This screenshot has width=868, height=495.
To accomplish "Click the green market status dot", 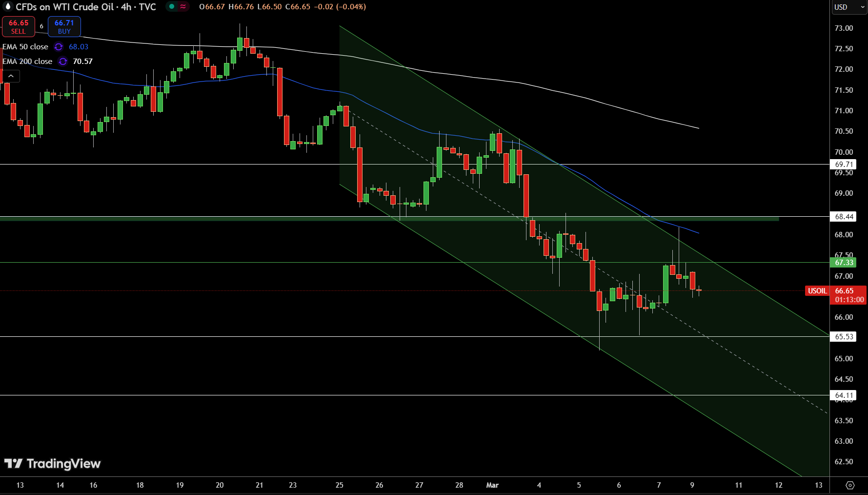I will (x=172, y=6).
